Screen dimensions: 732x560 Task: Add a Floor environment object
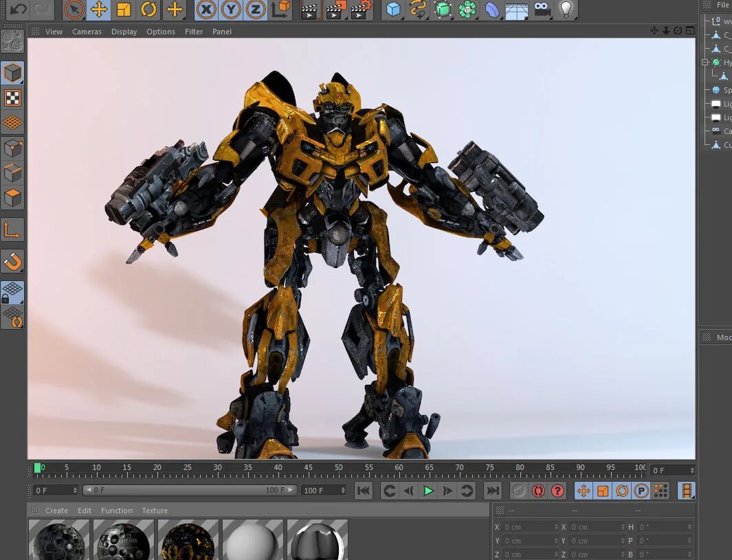[x=517, y=10]
